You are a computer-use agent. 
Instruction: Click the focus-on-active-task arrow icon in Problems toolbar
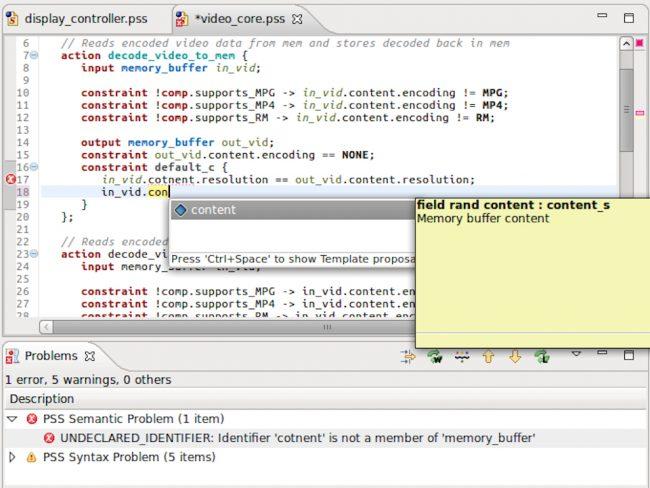408,357
